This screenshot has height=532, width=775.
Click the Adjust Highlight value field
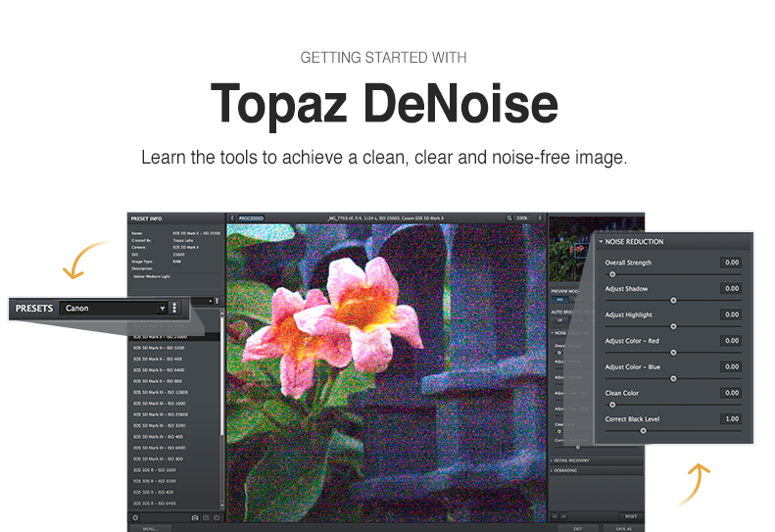pyautogui.click(x=731, y=314)
